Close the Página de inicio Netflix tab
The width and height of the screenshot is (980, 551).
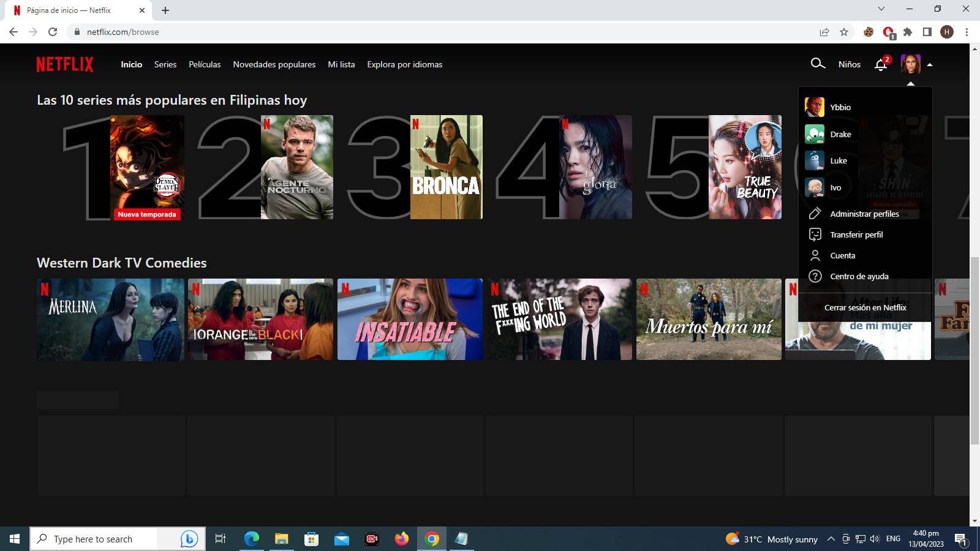(142, 10)
